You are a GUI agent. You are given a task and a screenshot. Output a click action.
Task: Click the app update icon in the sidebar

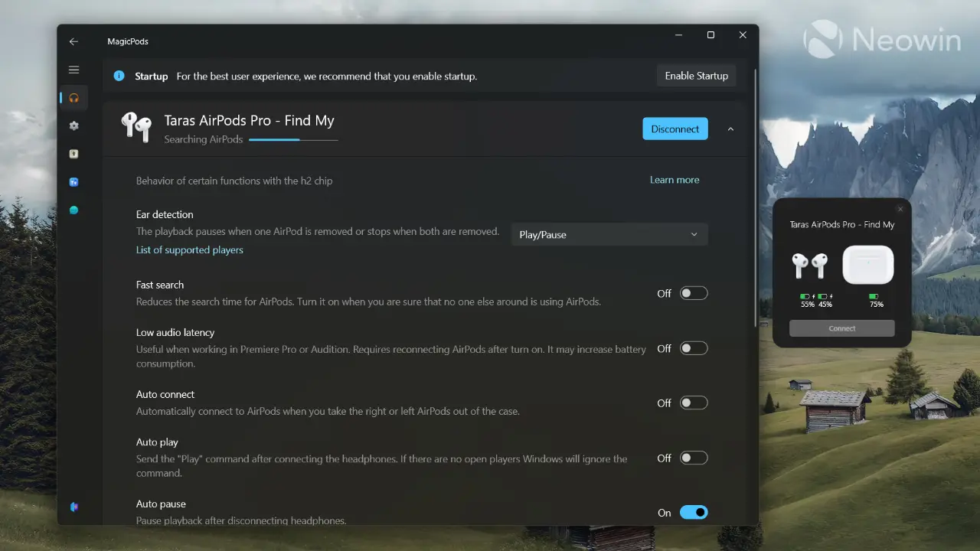pyautogui.click(x=73, y=154)
